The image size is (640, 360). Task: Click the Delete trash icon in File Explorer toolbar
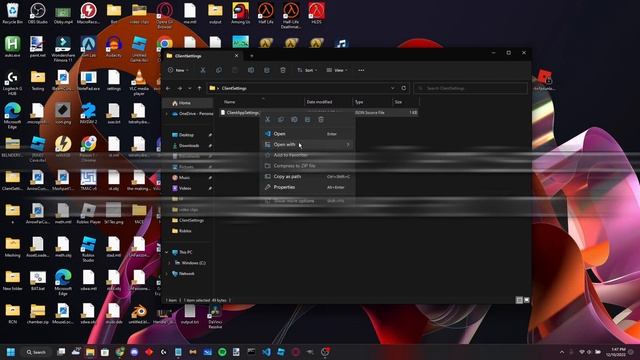283,70
